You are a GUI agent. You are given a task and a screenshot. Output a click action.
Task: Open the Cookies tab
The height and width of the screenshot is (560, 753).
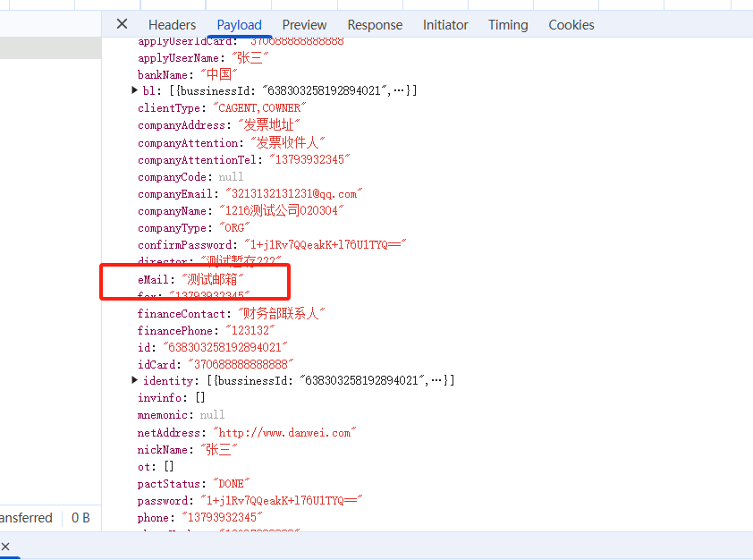click(x=571, y=25)
